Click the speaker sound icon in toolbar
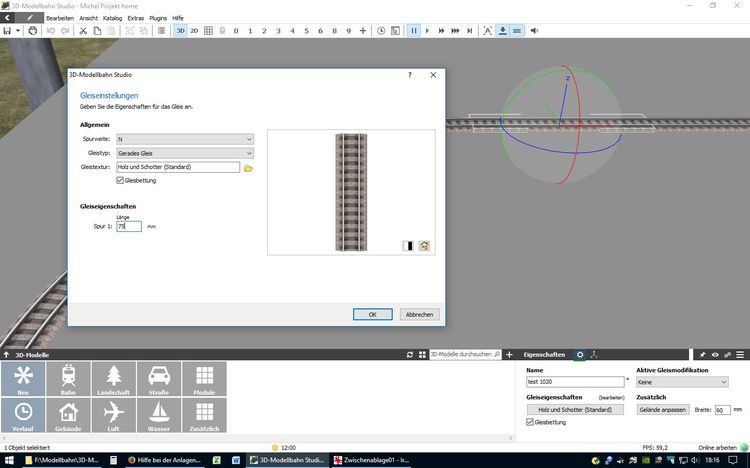The height and width of the screenshot is (468, 750). click(x=534, y=31)
